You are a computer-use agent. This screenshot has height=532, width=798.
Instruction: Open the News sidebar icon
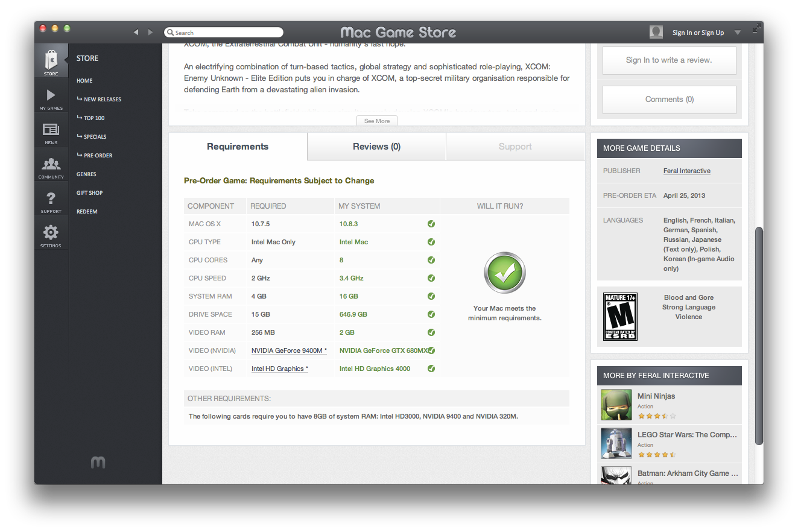coord(51,133)
